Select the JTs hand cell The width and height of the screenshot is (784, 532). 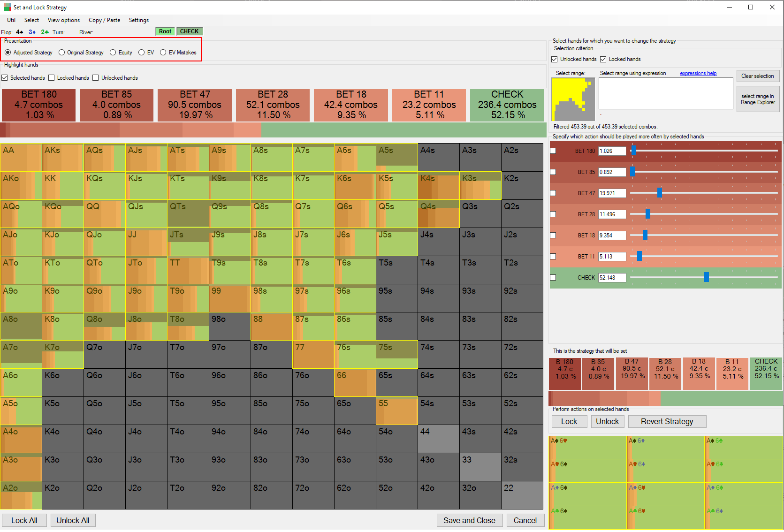(188, 242)
